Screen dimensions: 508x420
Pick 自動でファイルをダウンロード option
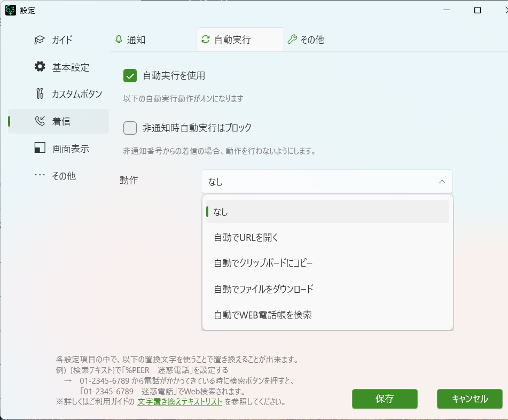263,289
